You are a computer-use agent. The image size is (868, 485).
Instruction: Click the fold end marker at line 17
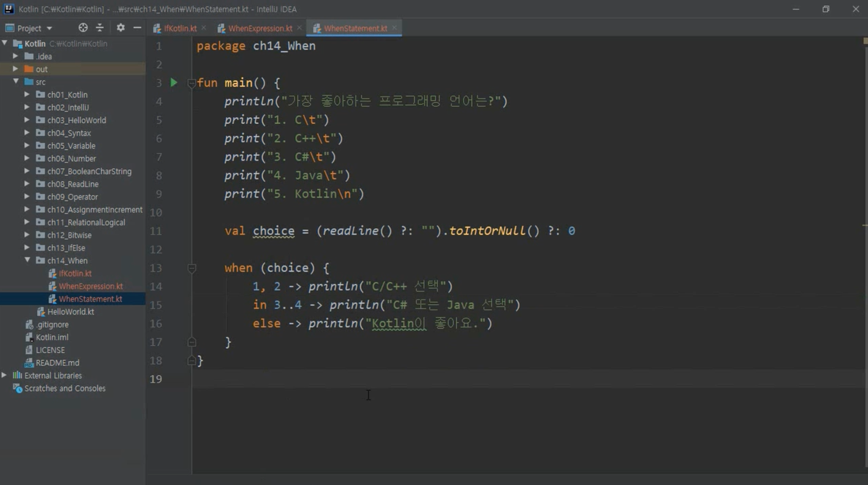pos(192,342)
